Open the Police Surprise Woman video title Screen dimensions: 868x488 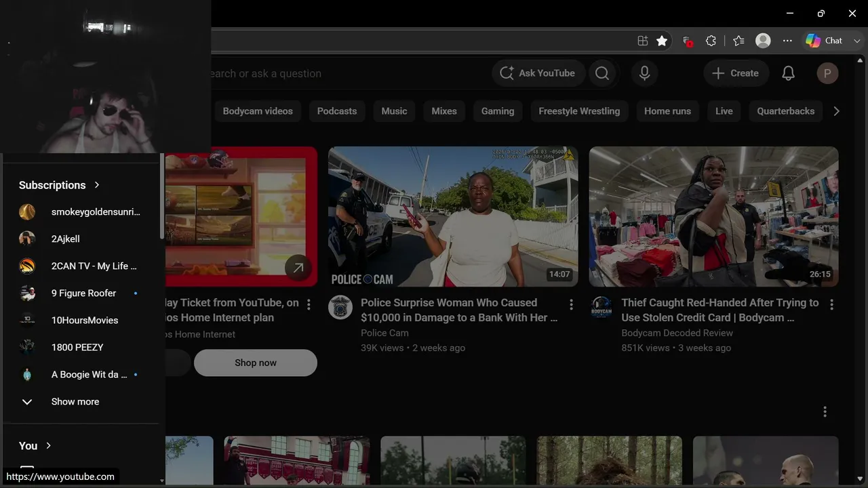click(x=459, y=310)
